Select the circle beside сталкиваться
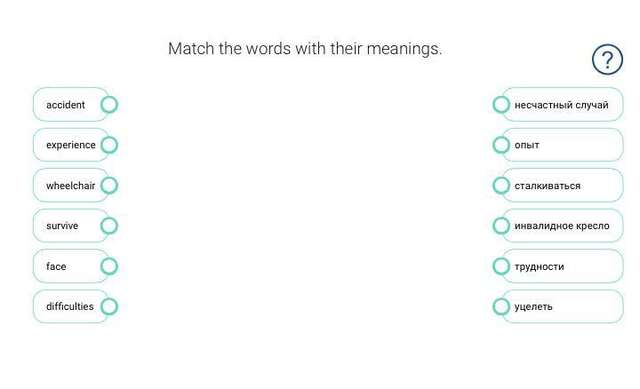The image size is (640, 389). (501, 185)
